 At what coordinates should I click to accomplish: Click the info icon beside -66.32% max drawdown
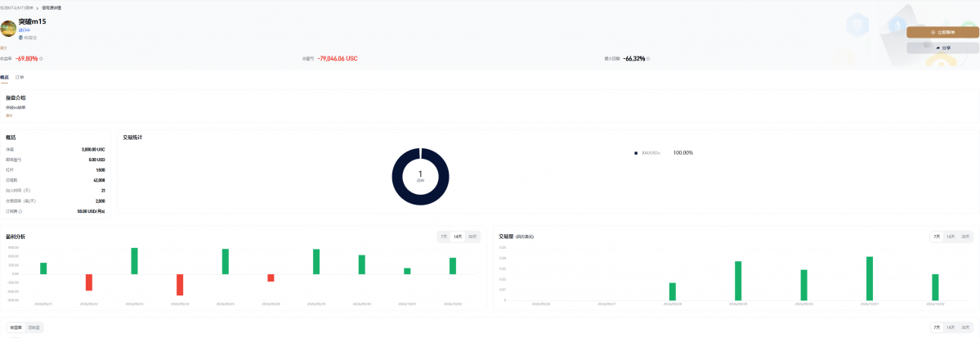pos(648,59)
